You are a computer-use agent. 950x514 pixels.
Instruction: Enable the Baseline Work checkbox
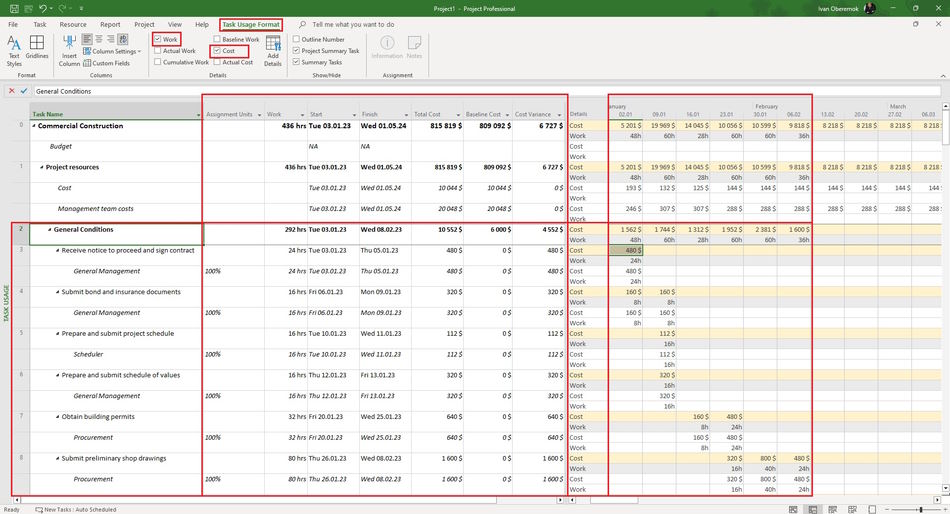tap(217, 39)
